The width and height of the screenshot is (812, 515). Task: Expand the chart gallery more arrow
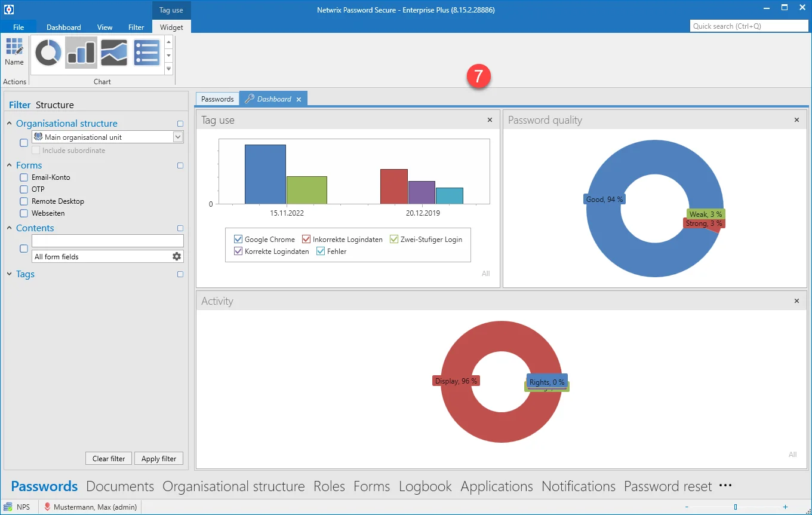pos(169,69)
